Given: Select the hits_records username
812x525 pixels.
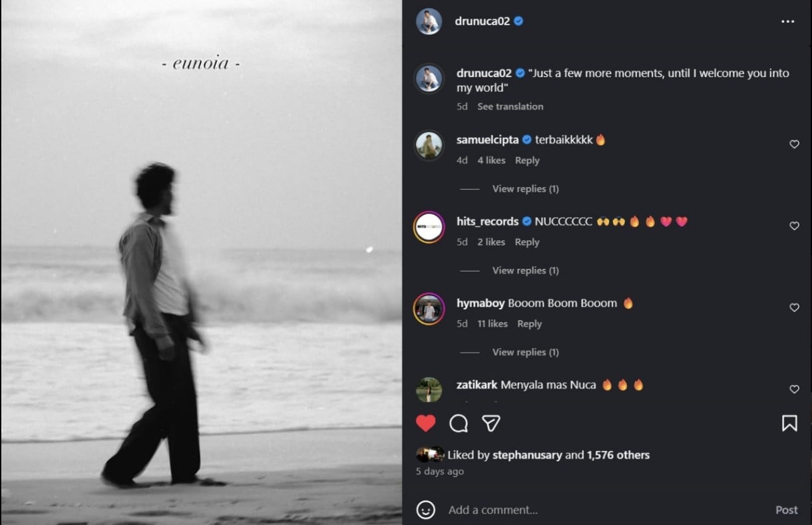Looking at the screenshot, I should tap(487, 221).
